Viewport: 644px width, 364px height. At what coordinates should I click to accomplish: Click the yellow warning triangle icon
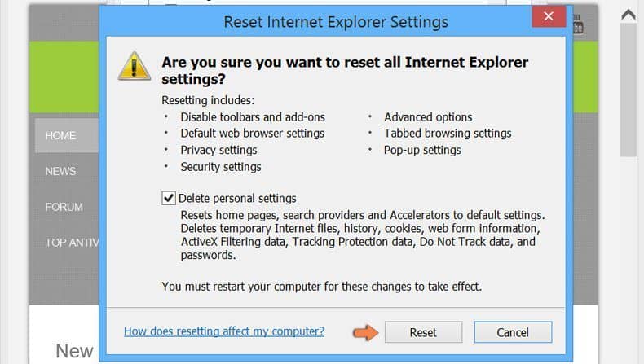click(135, 67)
